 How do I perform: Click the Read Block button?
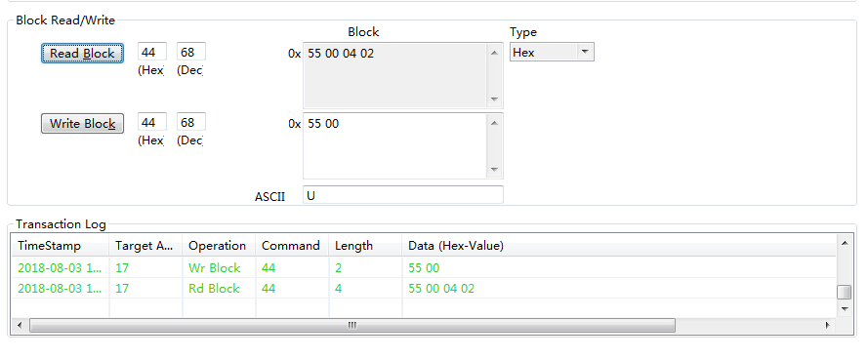pos(82,53)
